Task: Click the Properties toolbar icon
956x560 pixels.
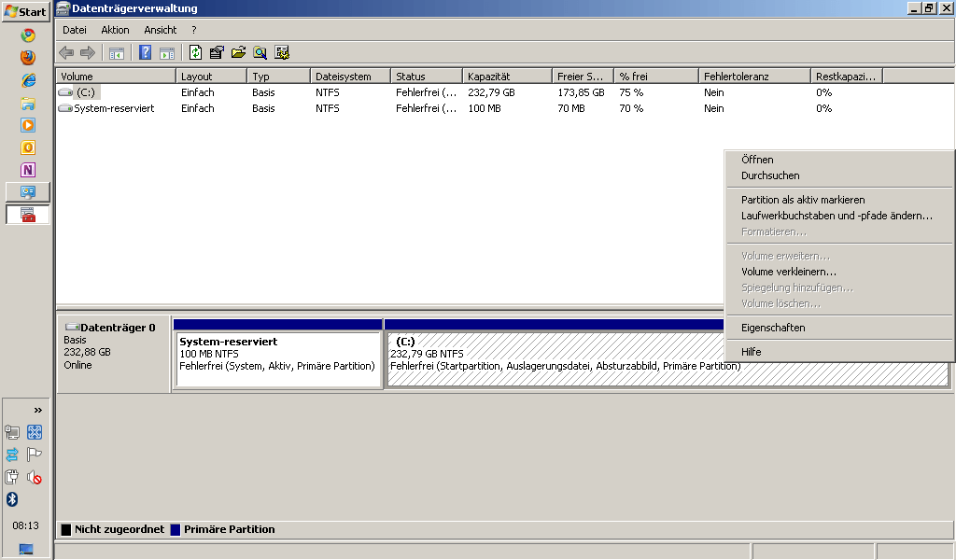Action: 217,52
